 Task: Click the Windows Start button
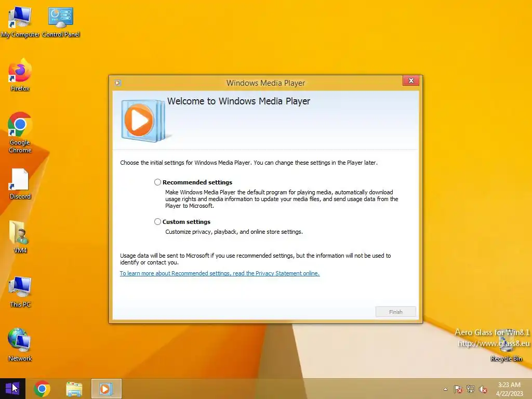tap(12, 389)
